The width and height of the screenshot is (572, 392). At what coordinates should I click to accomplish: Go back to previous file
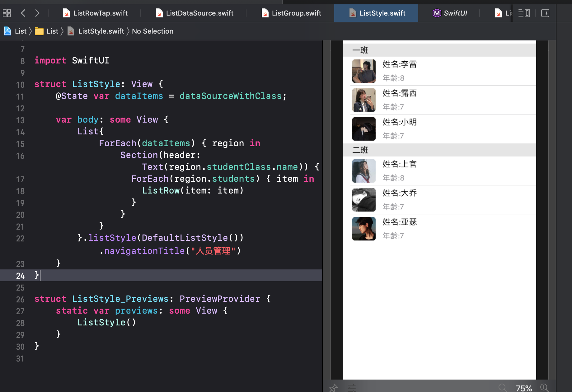click(23, 13)
